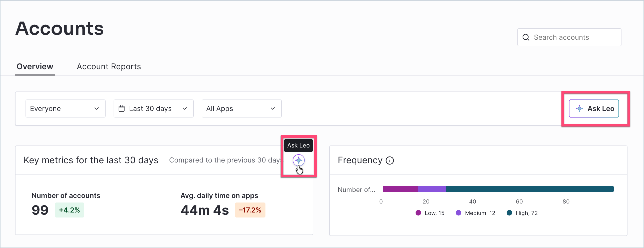
Task: Click the sparkle icon on Ask Leo button
Action: 579,108
